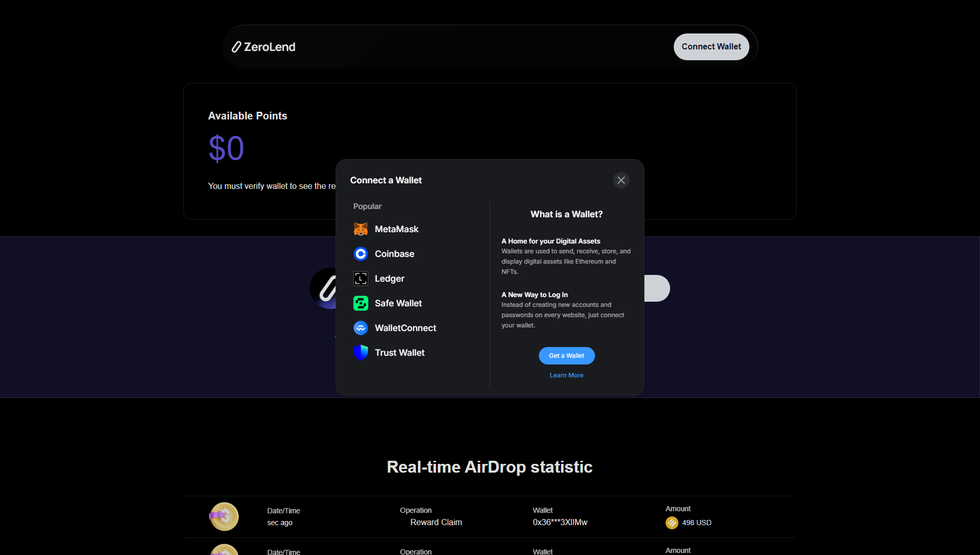Click the ZeroLend logo in header

click(x=264, y=47)
